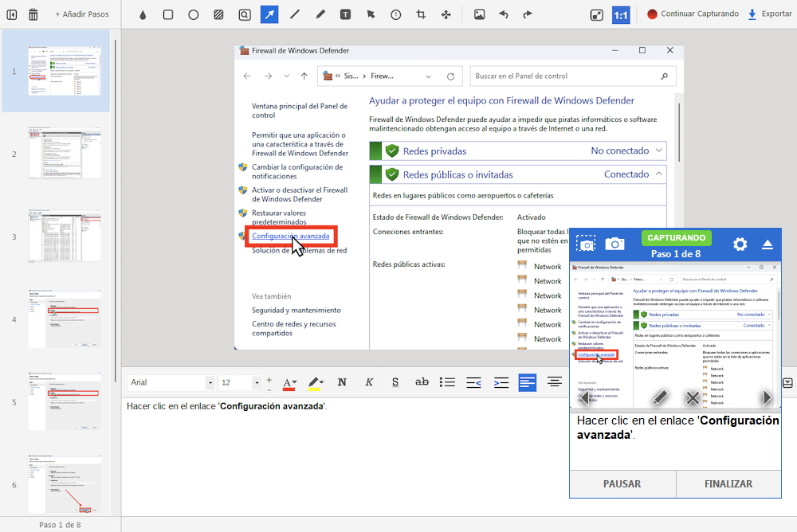Increase paragraph indent
The image size is (797, 532).
pyautogui.click(x=501, y=382)
